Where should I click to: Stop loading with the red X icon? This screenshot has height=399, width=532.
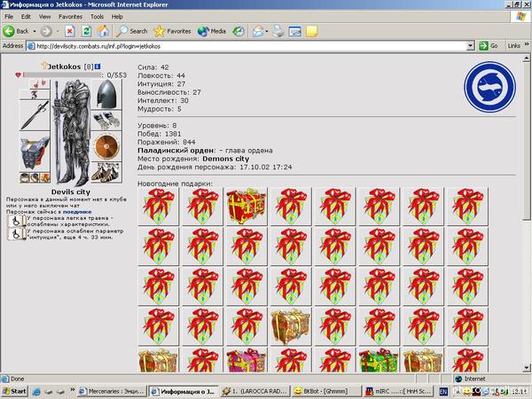coord(70,32)
